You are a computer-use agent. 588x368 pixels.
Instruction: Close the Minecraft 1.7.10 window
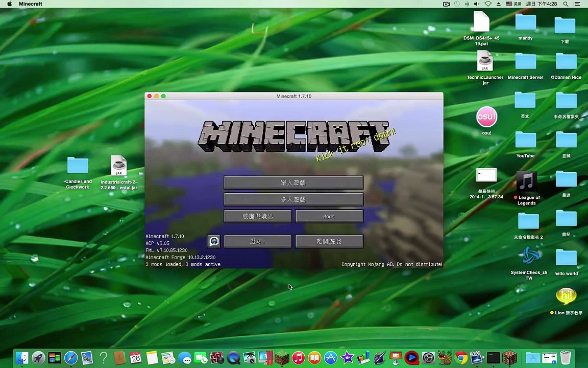click(x=149, y=96)
